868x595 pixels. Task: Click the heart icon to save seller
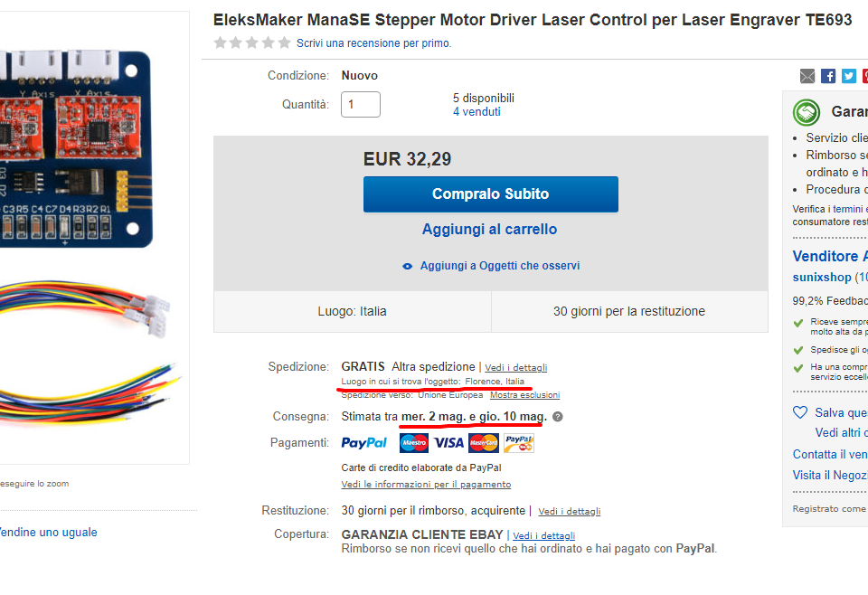[800, 412]
